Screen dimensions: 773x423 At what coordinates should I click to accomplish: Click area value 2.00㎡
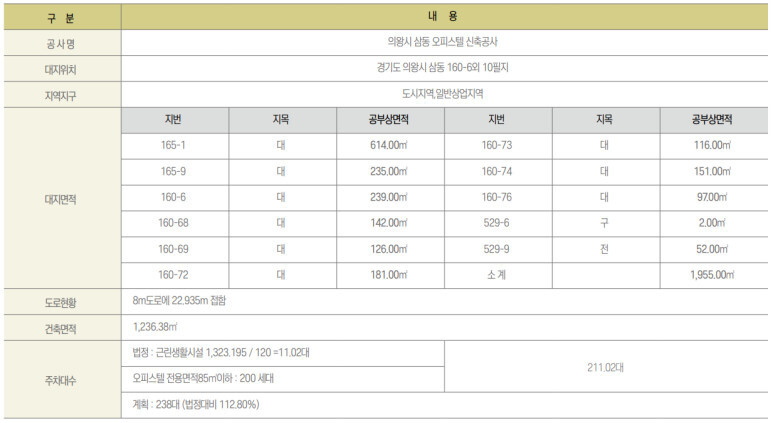(712, 223)
